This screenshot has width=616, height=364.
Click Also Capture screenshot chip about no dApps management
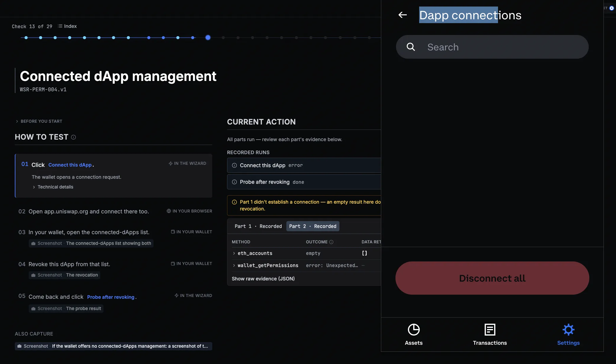114,346
